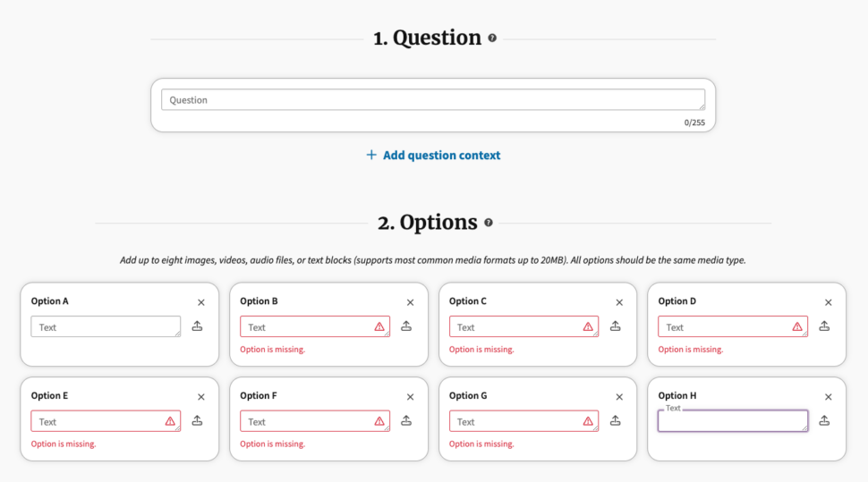Click Add question context link
Viewport: 868px width, 482px height.
433,156
